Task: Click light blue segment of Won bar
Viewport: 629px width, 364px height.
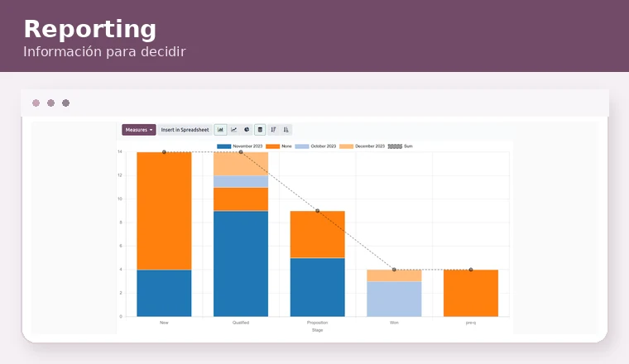Action: [x=394, y=299]
